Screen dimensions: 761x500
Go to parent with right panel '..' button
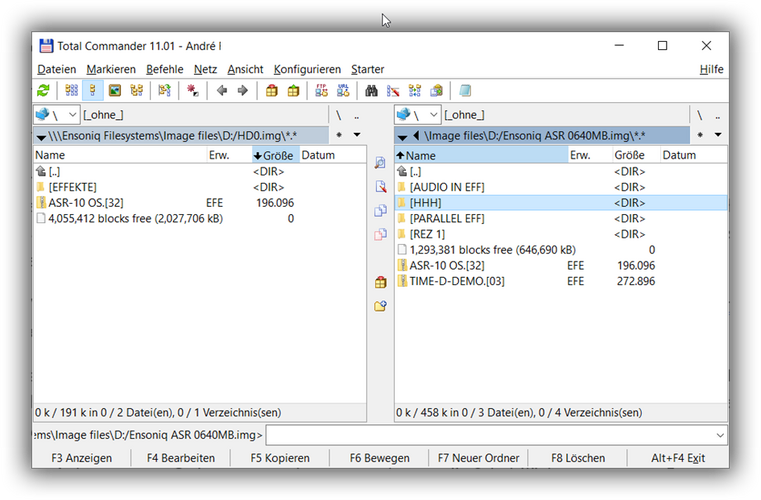pyautogui.click(x=717, y=116)
